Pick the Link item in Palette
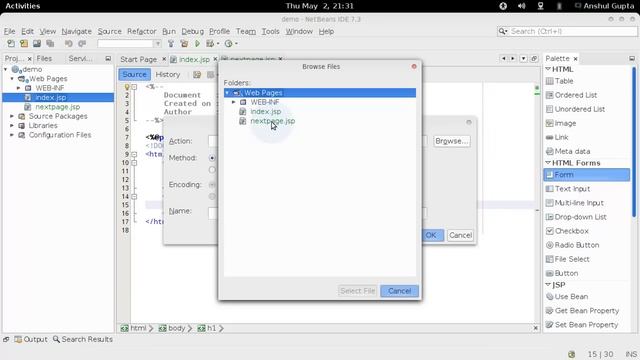The width and height of the screenshot is (640, 360). [x=561, y=137]
